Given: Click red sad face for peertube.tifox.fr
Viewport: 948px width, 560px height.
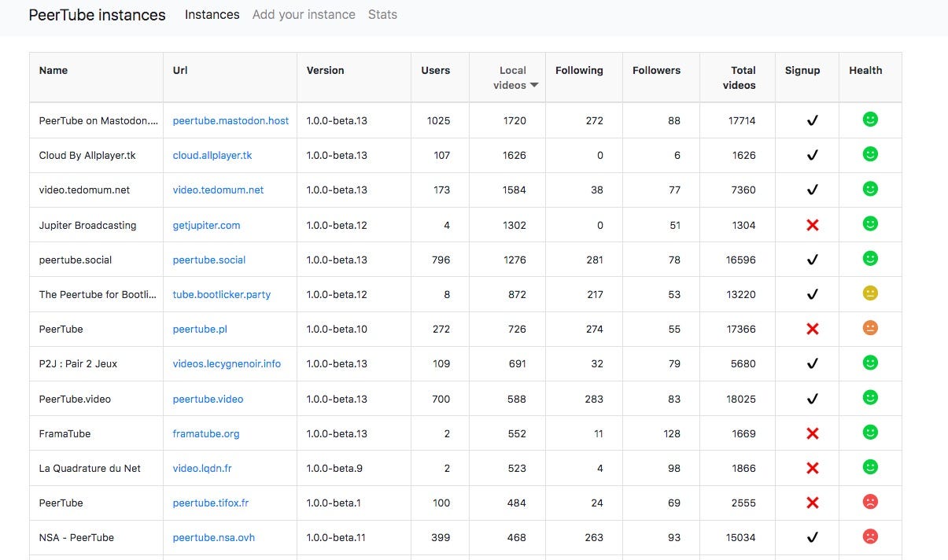Looking at the screenshot, I should (869, 502).
